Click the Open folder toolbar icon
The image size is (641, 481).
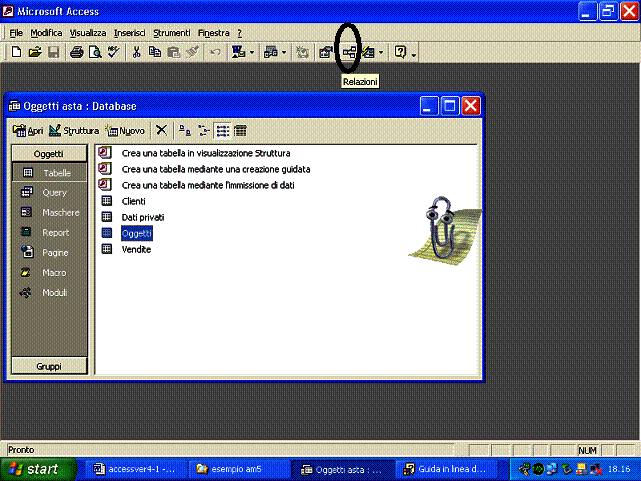tap(35, 52)
